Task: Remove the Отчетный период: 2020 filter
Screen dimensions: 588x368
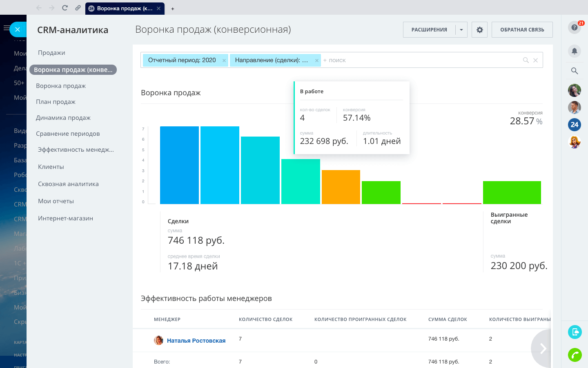Action: (x=224, y=61)
